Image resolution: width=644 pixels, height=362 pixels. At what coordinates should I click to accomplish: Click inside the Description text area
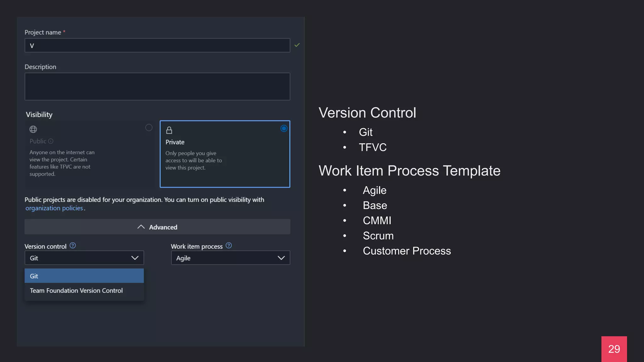point(157,86)
